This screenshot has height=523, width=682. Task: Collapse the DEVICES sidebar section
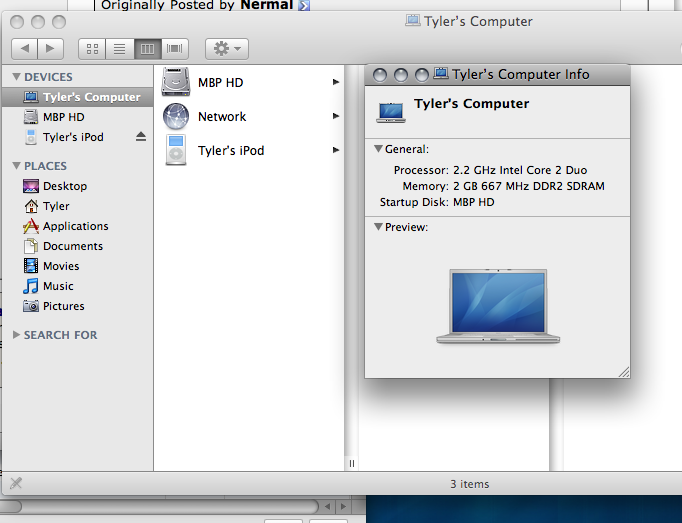[17, 77]
